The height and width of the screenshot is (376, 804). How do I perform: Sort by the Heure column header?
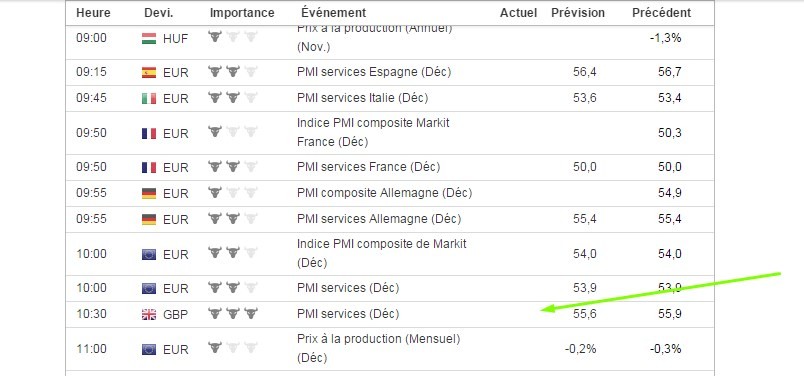pyautogui.click(x=93, y=13)
